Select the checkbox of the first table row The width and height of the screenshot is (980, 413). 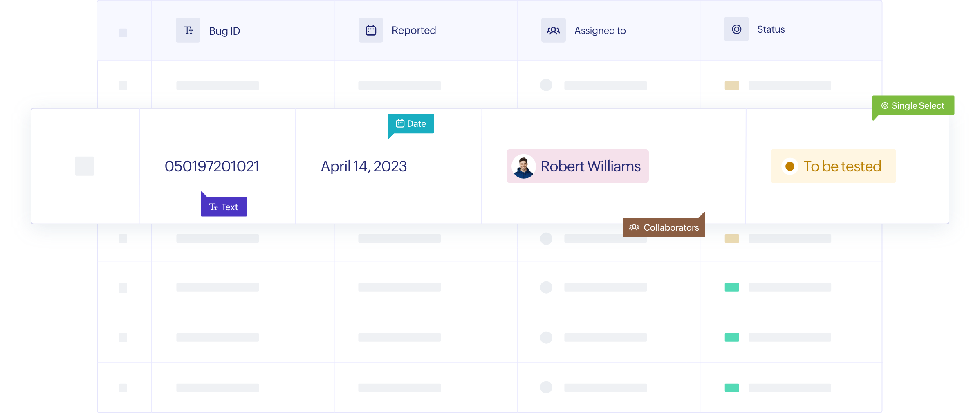coord(123,85)
